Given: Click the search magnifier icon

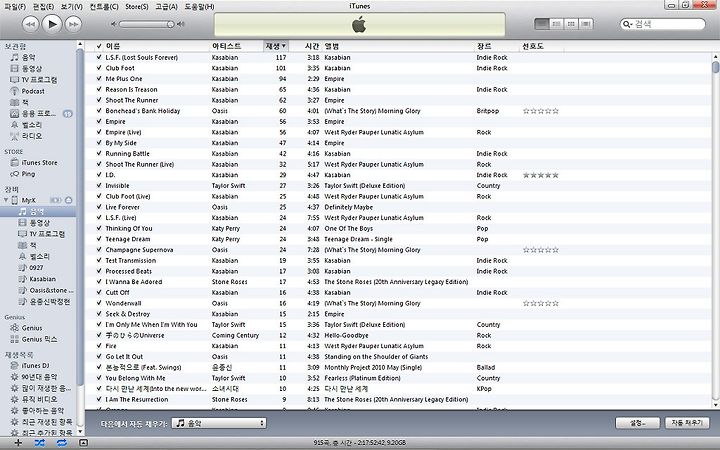Looking at the screenshot, I should pyautogui.click(x=625, y=24).
